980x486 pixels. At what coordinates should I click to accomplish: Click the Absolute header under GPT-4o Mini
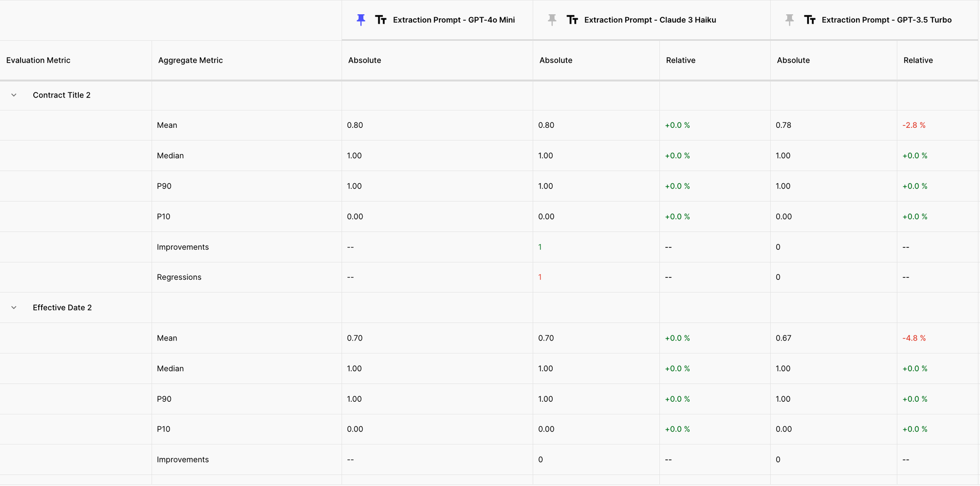(365, 60)
